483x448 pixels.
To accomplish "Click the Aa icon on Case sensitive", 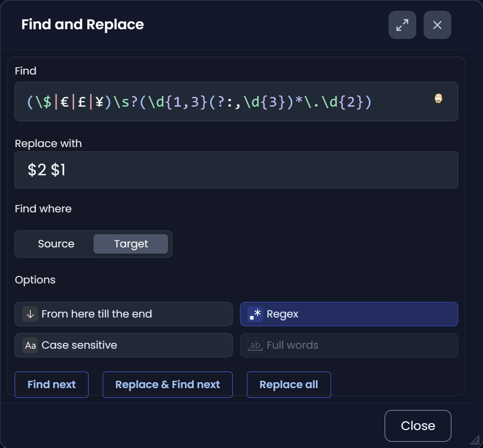I will click(x=30, y=345).
